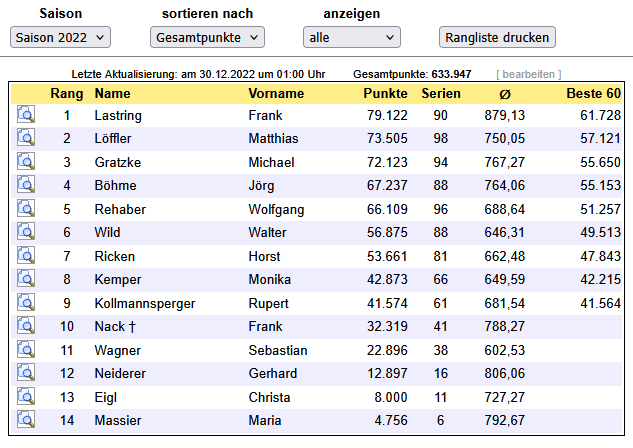Open details icon for Gratzke

[x=26, y=162]
